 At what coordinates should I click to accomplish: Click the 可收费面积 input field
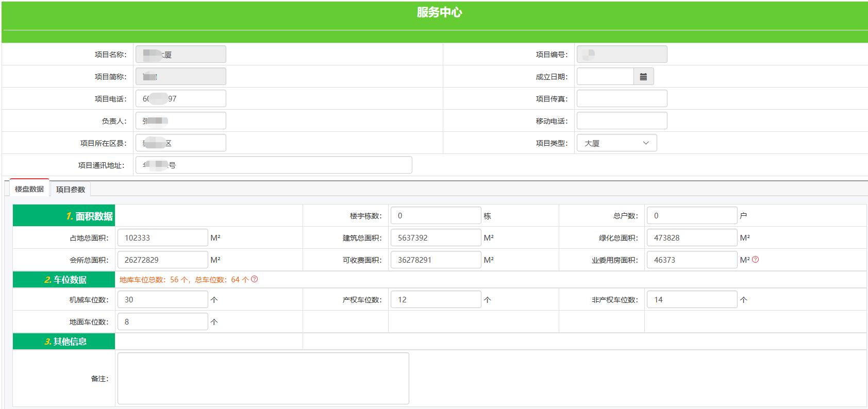[x=436, y=260]
